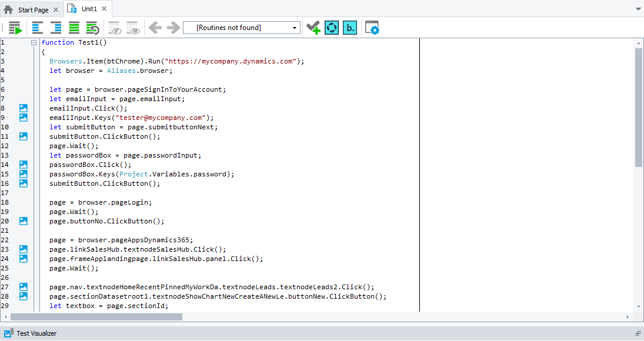Run the Test1 test function
Screen dimensions: 644x341
click(16, 27)
